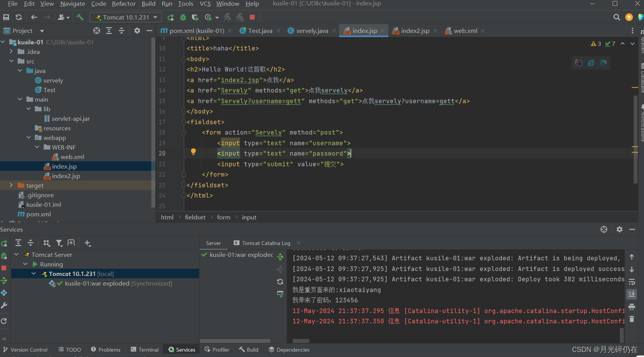This screenshot has width=644, height=357.
Task: Navigate back with the left arrow icon
Action: click(x=34, y=17)
